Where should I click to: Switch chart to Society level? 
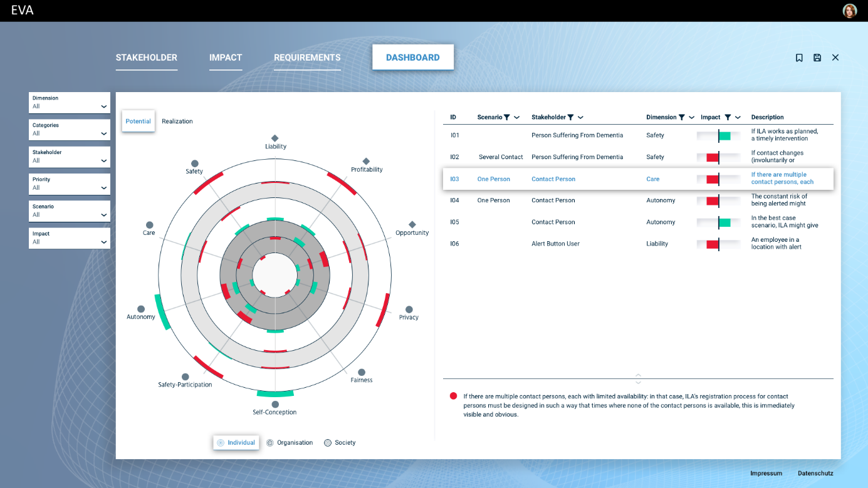[340, 443]
